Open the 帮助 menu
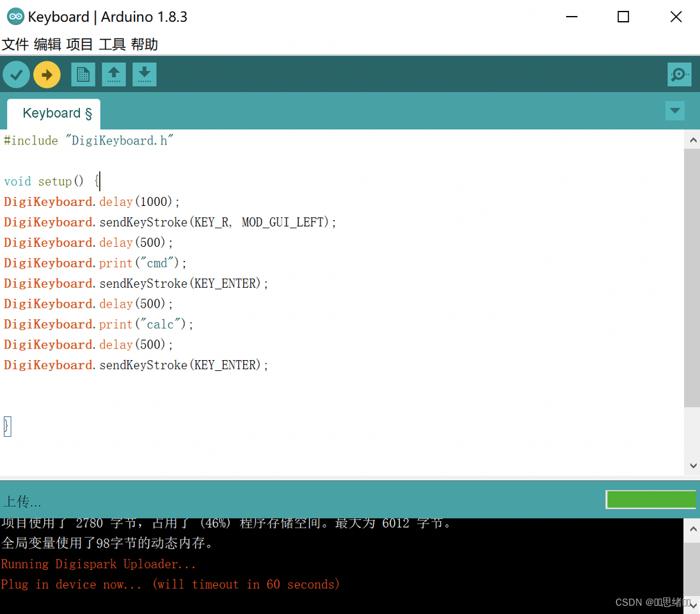This screenshot has width=700, height=614. click(x=144, y=45)
